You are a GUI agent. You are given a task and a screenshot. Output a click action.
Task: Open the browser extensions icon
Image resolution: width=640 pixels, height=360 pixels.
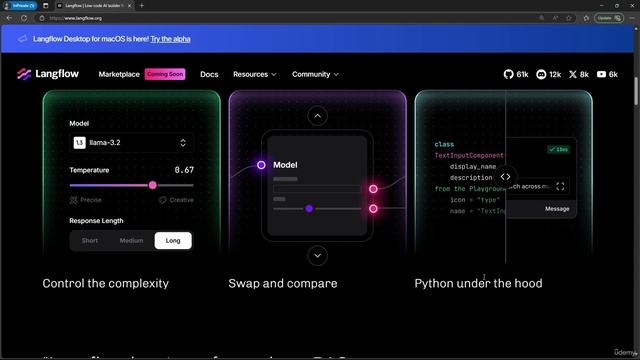point(587,18)
